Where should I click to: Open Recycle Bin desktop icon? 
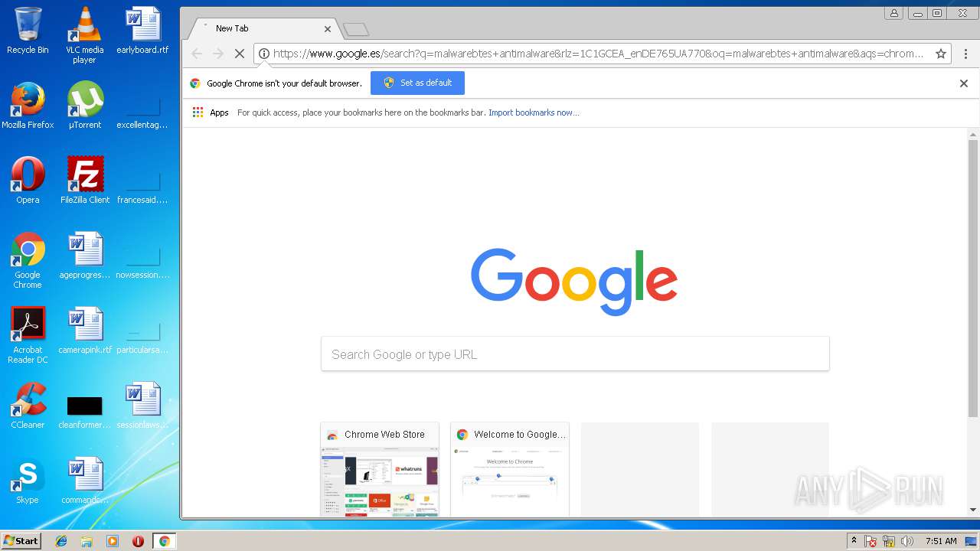(x=28, y=31)
